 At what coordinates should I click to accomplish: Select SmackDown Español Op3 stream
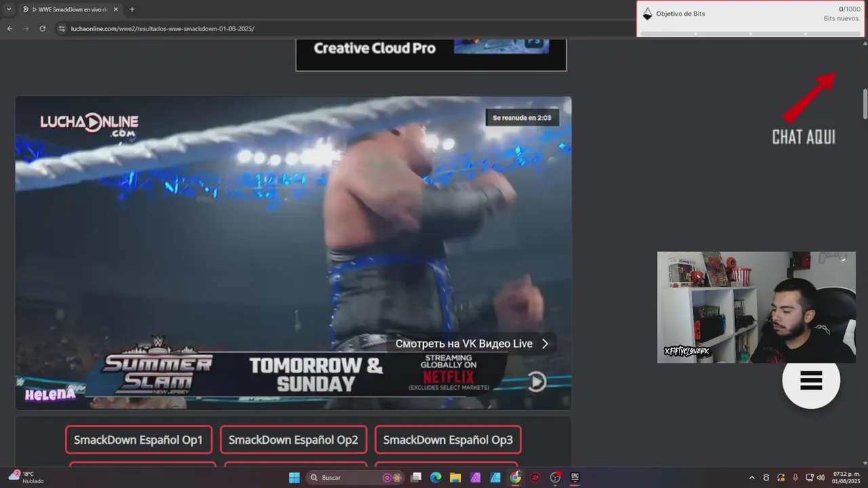448,440
